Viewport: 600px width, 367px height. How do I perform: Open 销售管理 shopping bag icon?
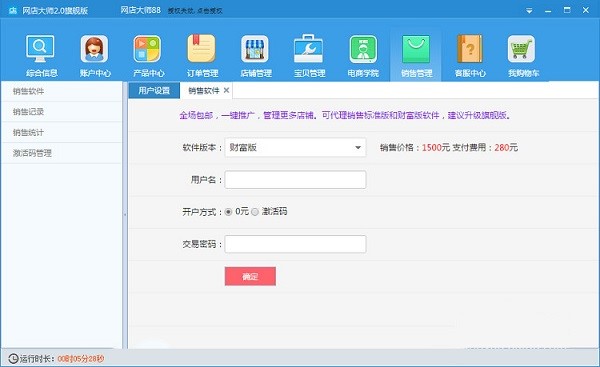(416, 49)
